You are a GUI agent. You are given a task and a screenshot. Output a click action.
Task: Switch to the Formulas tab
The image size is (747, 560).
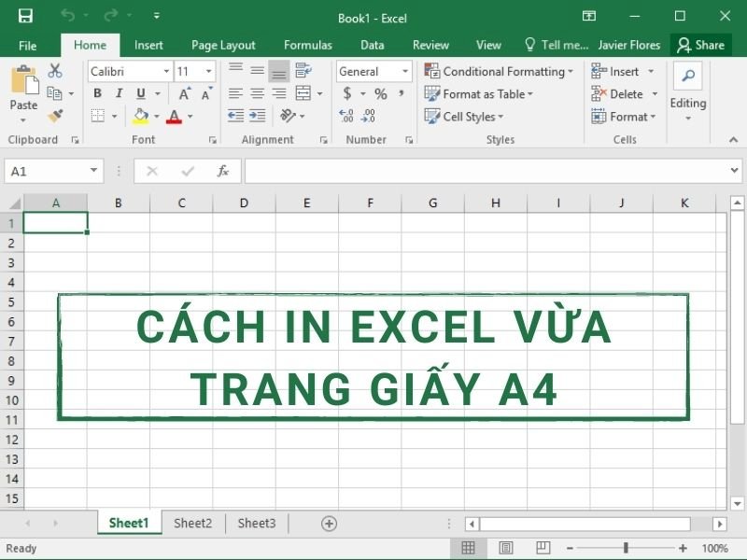click(x=308, y=45)
